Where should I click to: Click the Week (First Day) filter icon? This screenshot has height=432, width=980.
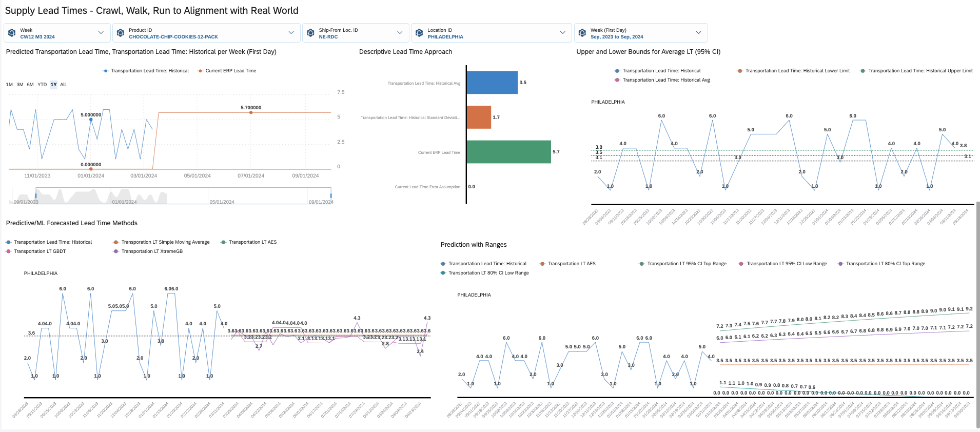pos(582,33)
